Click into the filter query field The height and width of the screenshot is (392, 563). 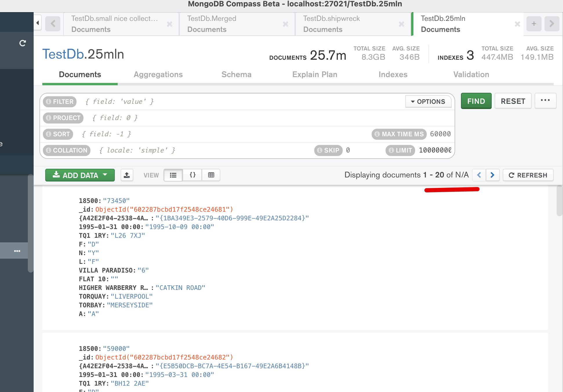click(241, 101)
